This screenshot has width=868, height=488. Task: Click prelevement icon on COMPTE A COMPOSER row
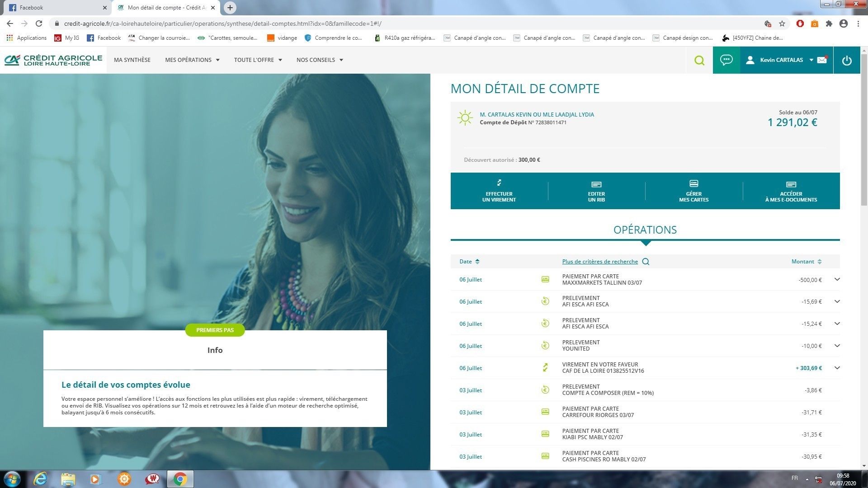coord(545,389)
